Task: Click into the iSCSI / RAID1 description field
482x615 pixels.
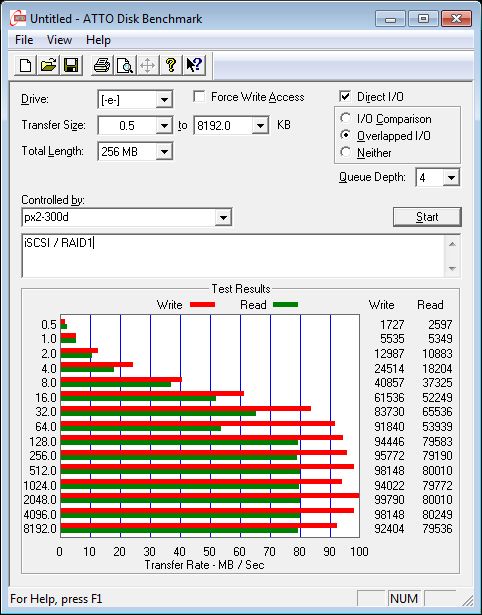Action: (234, 256)
